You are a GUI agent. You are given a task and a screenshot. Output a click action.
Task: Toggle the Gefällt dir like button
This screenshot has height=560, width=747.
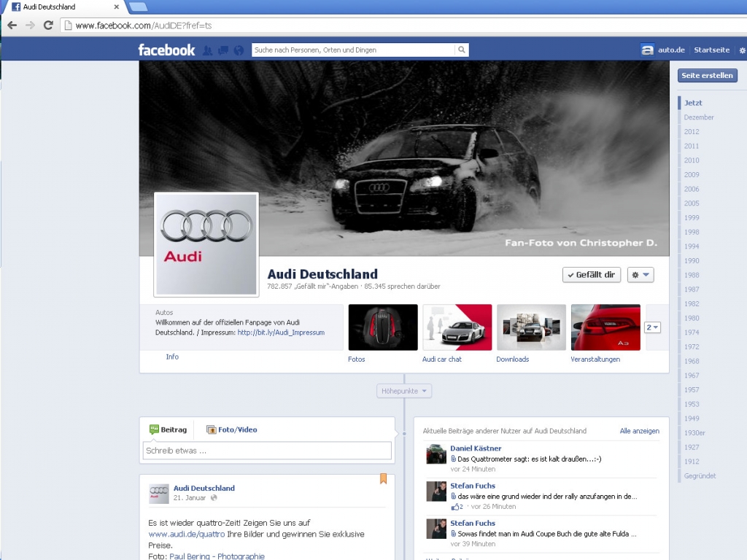(591, 275)
